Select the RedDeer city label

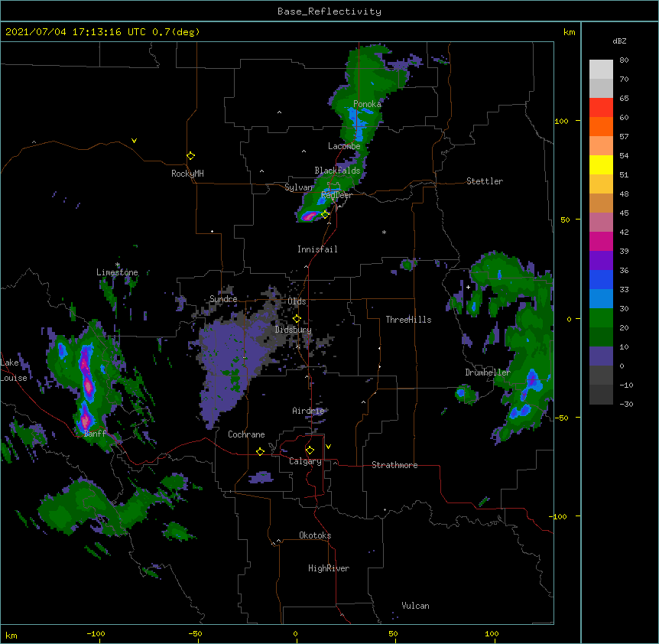[x=336, y=195]
